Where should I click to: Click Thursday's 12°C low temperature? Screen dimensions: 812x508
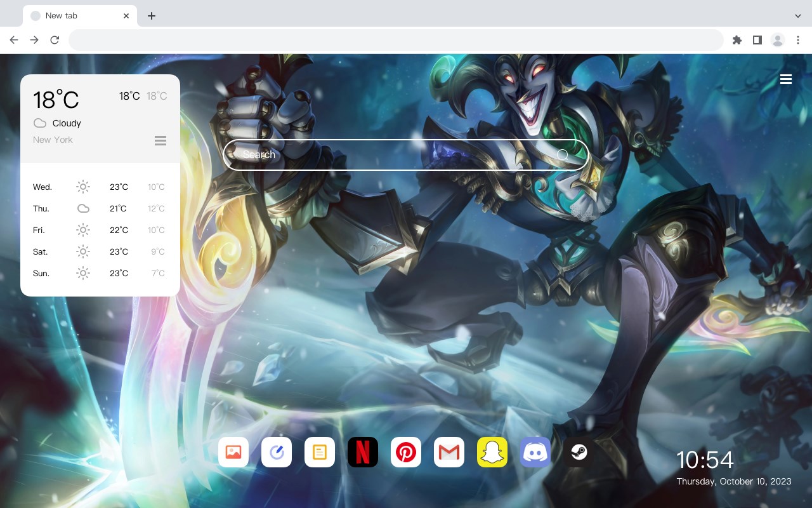[x=157, y=208]
